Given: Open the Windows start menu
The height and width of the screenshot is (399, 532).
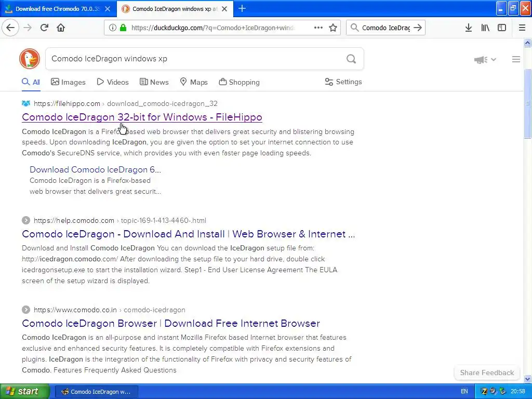Looking at the screenshot, I should (x=24, y=391).
